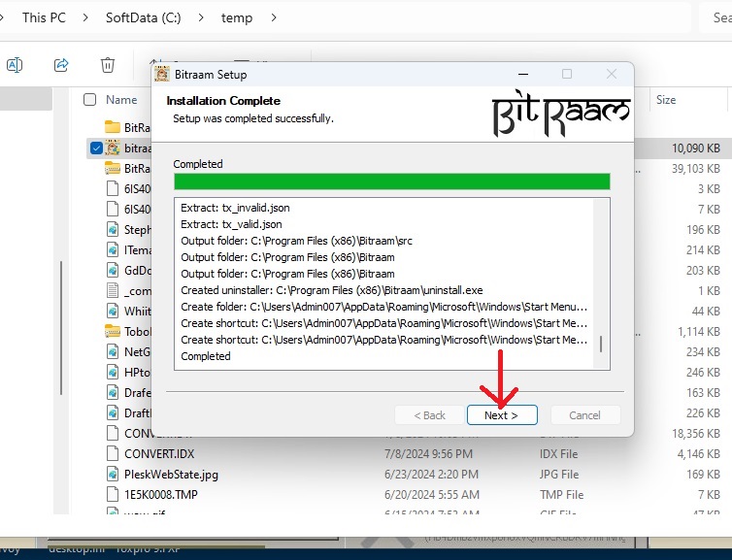Expand chevron between This PC and SoftData
732x560 pixels.
[85, 17]
